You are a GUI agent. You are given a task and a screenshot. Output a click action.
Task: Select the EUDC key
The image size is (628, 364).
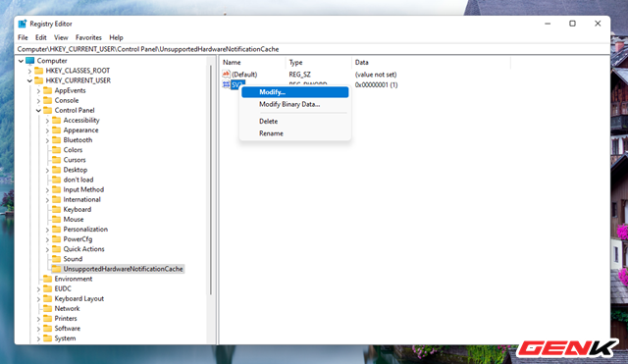coord(63,288)
